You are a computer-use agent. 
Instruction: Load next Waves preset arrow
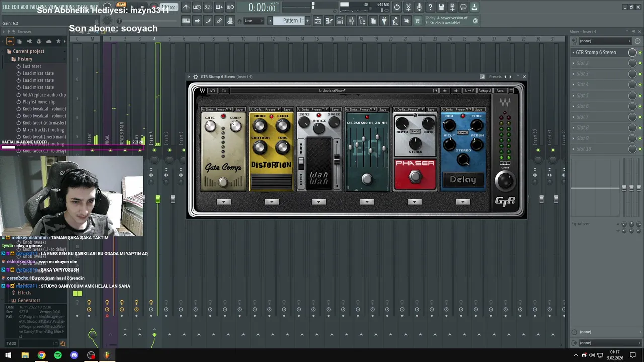[456, 90]
